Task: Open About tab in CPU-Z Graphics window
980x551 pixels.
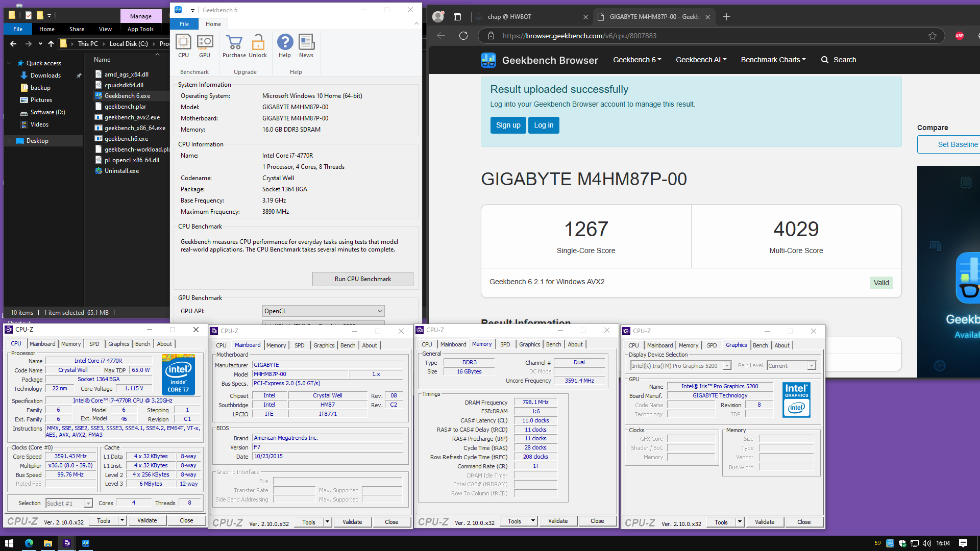Action: pyautogui.click(x=782, y=345)
